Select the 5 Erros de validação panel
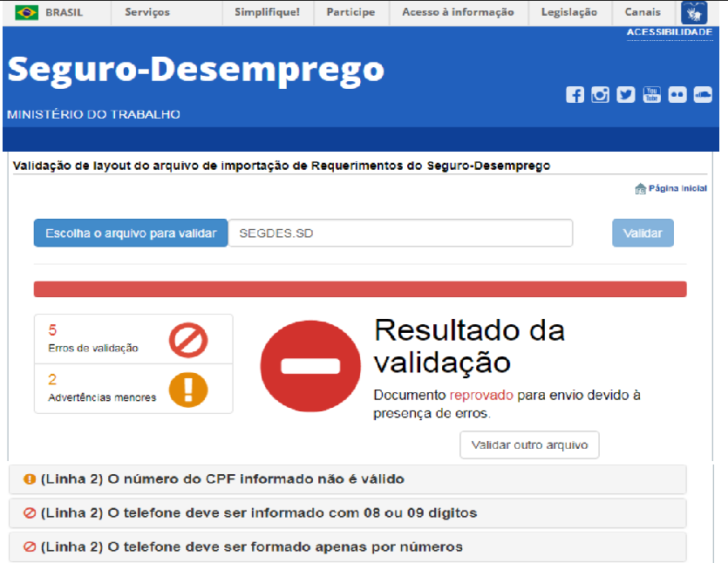Screen dimensions: 728x563 tap(133, 339)
